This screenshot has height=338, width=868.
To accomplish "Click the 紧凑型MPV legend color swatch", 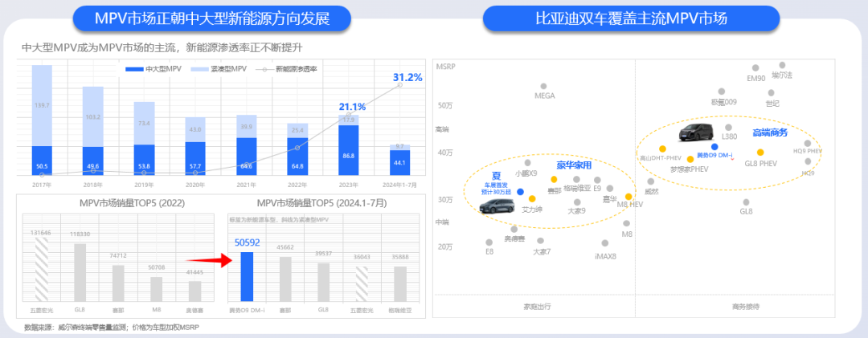I will coord(199,69).
